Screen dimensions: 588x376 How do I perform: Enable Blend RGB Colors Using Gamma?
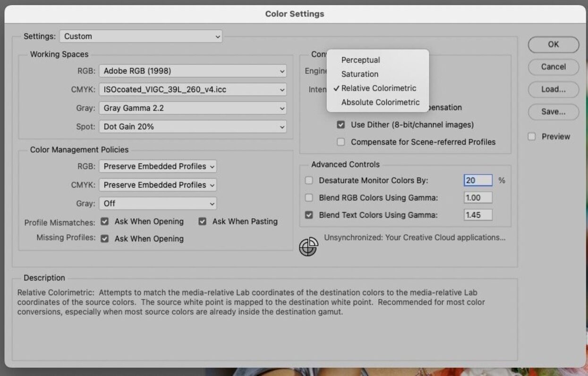pos(309,198)
